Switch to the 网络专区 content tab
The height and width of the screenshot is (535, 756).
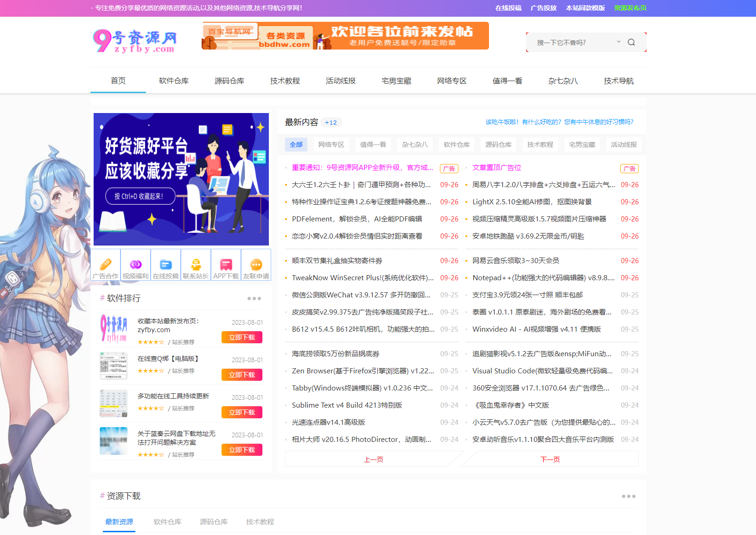tap(331, 145)
